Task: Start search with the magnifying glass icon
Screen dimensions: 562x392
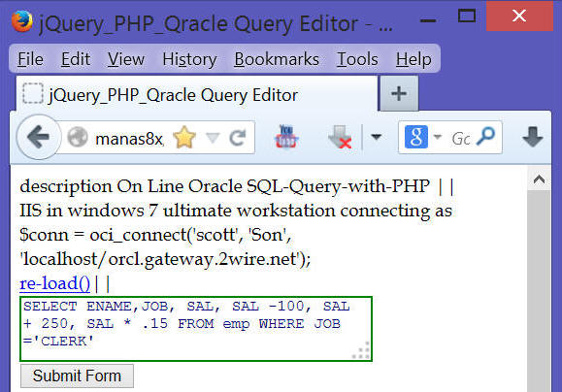Action: tap(486, 137)
